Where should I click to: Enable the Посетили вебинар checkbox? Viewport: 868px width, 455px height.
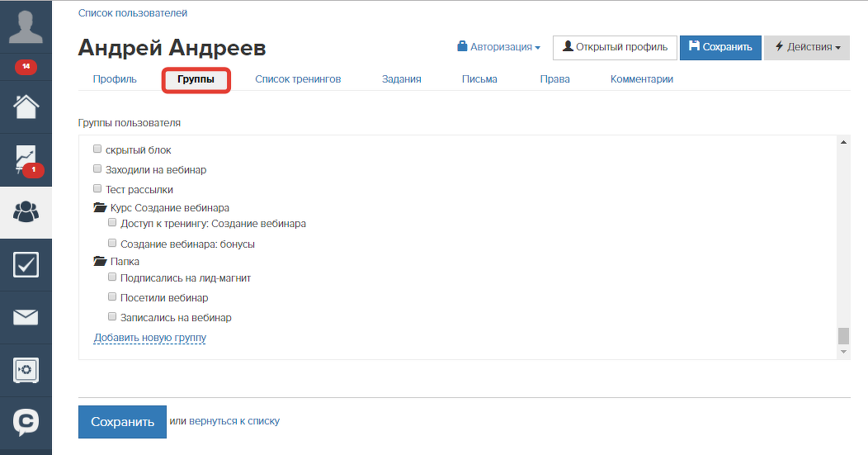pyautogui.click(x=112, y=297)
